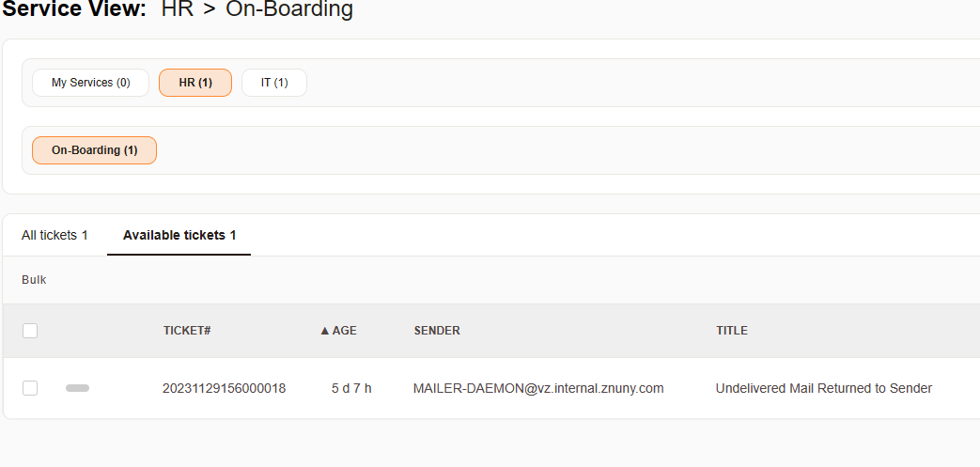Click the ticket age 5 d 7 h
Viewport: 980px width, 467px height.
pos(351,388)
